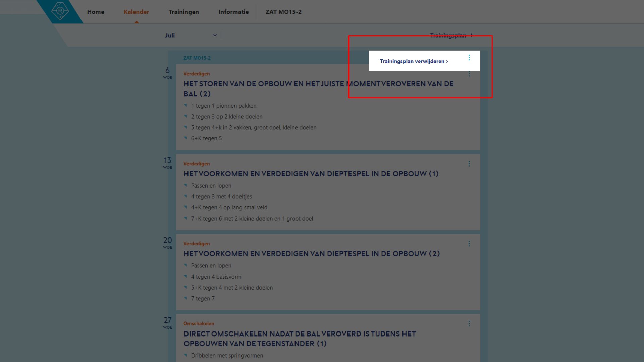
Task: Open the Trainingen tab
Action: point(183,12)
